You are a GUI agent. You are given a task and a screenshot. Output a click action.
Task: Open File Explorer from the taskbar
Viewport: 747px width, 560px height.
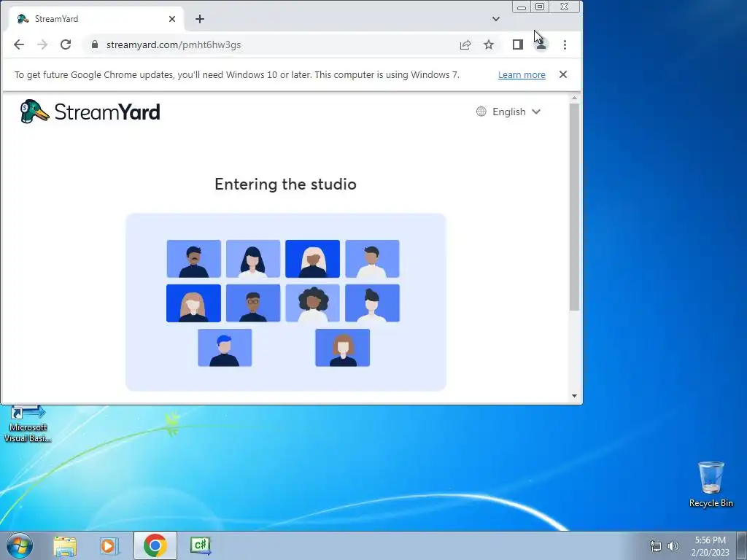[65, 545]
